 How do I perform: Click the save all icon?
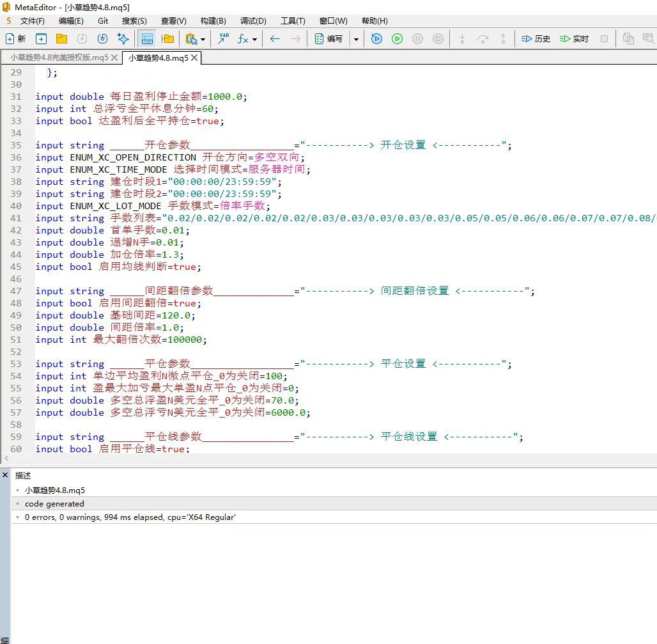[103, 39]
